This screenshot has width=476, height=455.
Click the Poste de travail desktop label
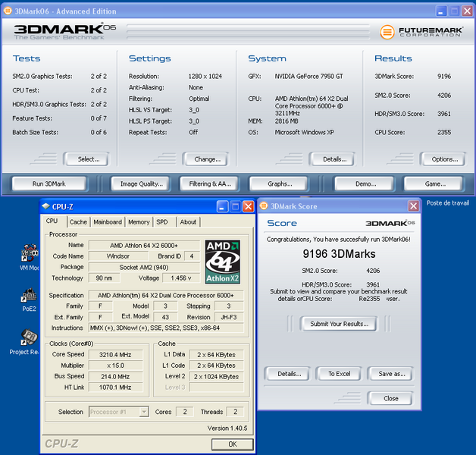click(448, 203)
